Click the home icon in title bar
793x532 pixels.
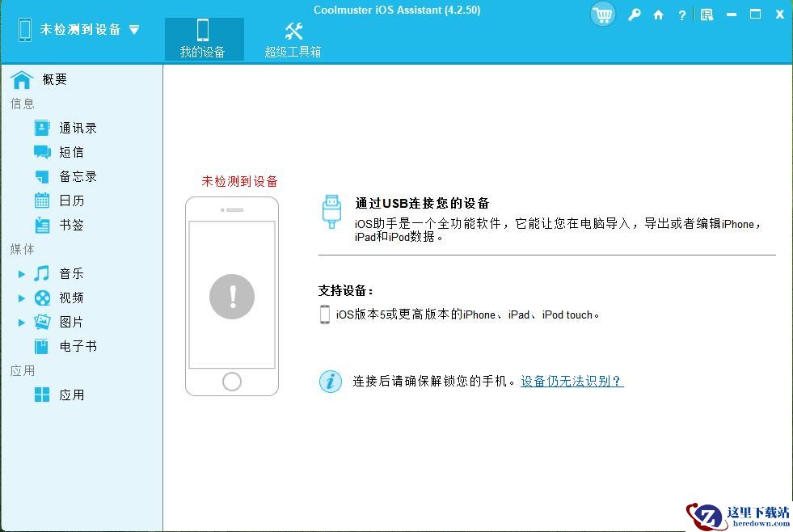(x=659, y=15)
